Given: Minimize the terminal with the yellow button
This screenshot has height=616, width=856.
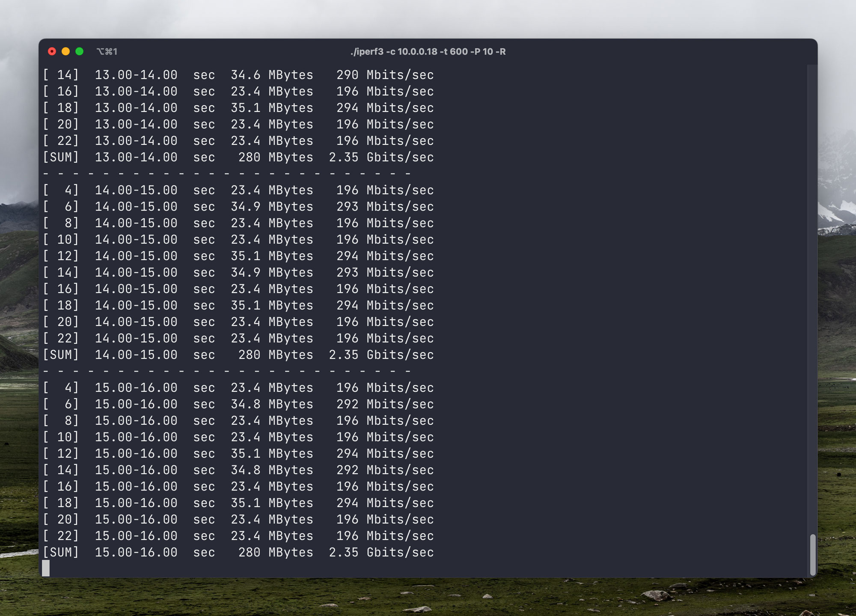Looking at the screenshot, I should (x=65, y=51).
